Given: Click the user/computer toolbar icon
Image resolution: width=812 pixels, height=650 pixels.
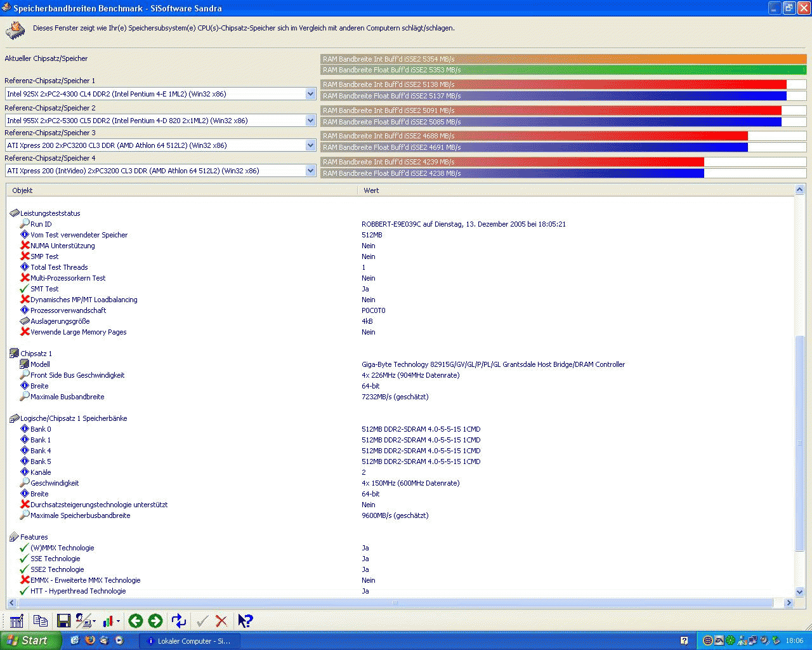Looking at the screenshot, I should click(x=82, y=621).
